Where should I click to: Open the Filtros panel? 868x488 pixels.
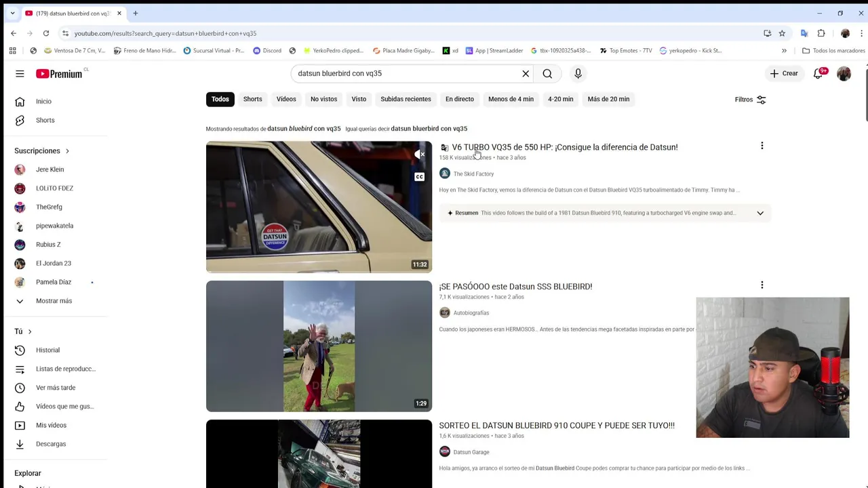tap(750, 100)
